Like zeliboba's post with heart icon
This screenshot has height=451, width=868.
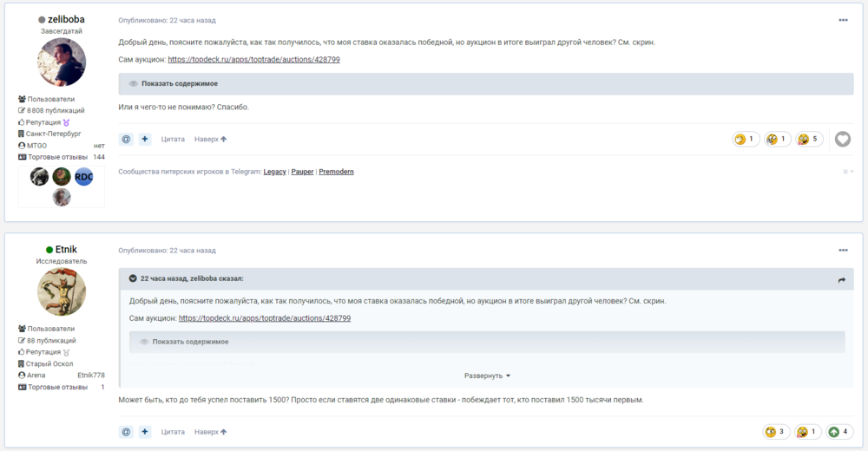coord(843,139)
